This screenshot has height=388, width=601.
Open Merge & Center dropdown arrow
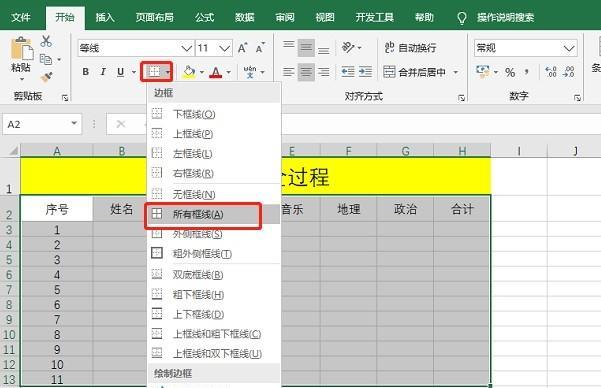pos(456,72)
